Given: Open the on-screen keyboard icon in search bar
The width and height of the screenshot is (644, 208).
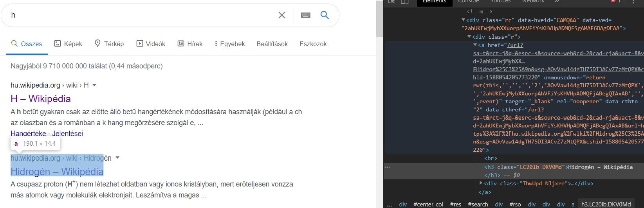Looking at the screenshot, I should (306, 15).
